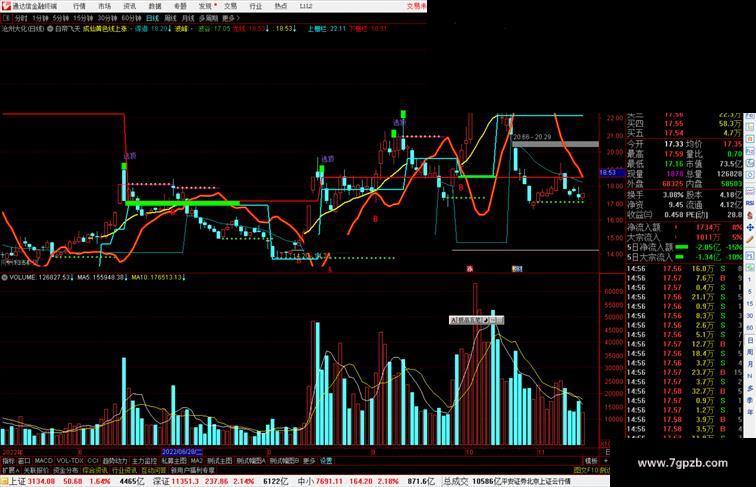
Task: Click the refresh icon in the right sidebar
Action: click(x=750, y=163)
